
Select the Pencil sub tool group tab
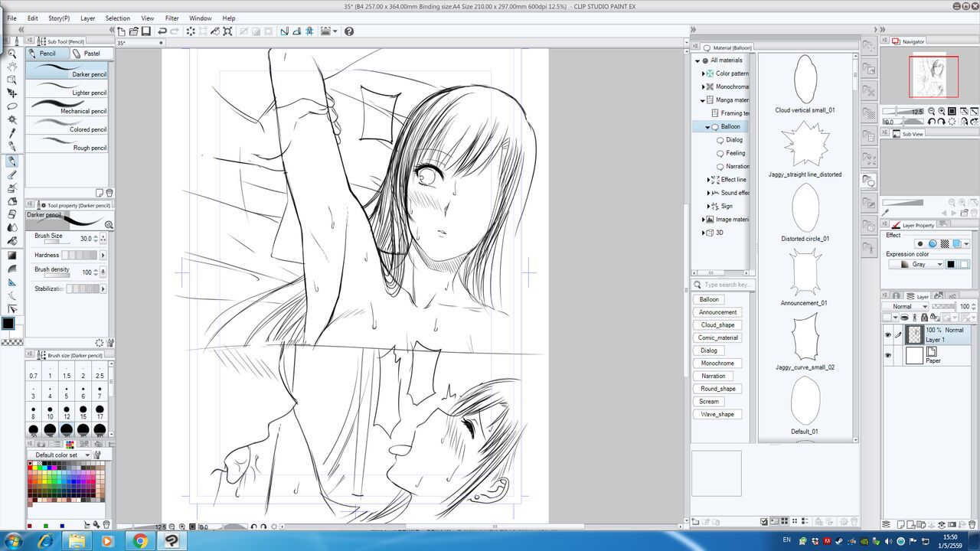tap(47, 54)
